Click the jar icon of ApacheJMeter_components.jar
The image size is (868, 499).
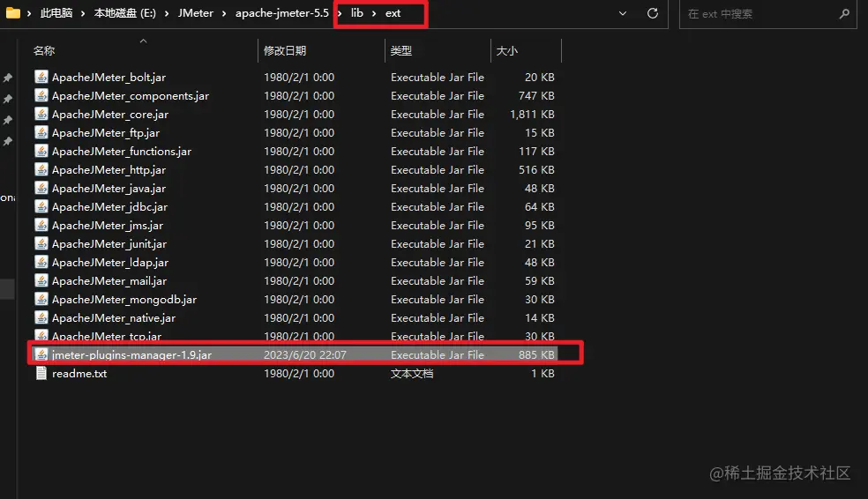tap(41, 95)
